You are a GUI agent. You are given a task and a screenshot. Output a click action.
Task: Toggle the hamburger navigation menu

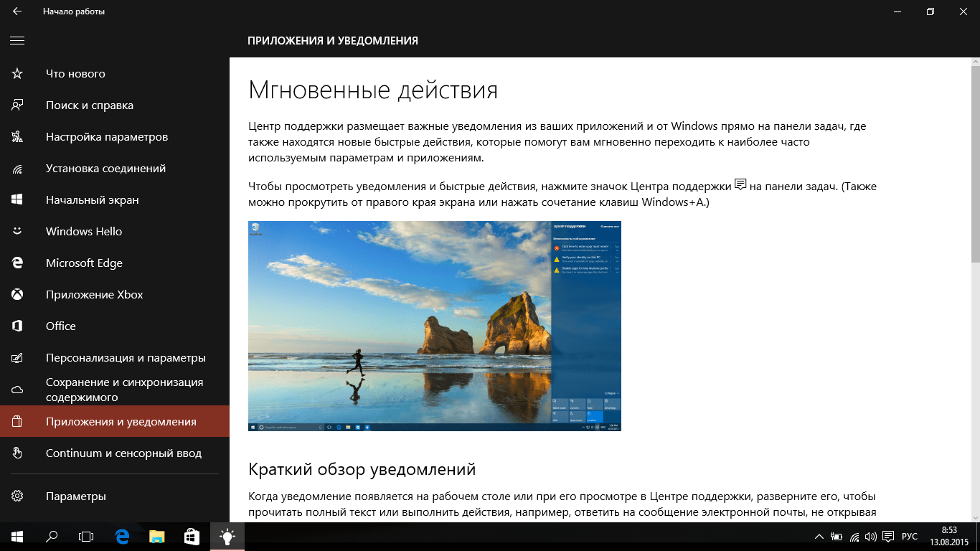coord(17,41)
